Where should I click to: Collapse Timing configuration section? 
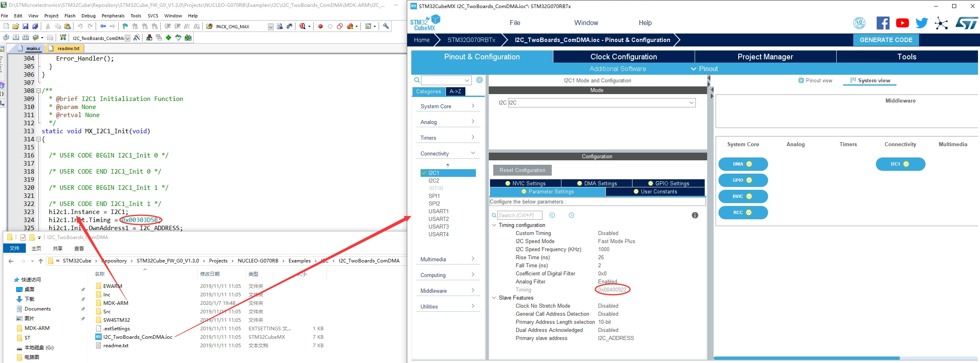pos(494,225)
